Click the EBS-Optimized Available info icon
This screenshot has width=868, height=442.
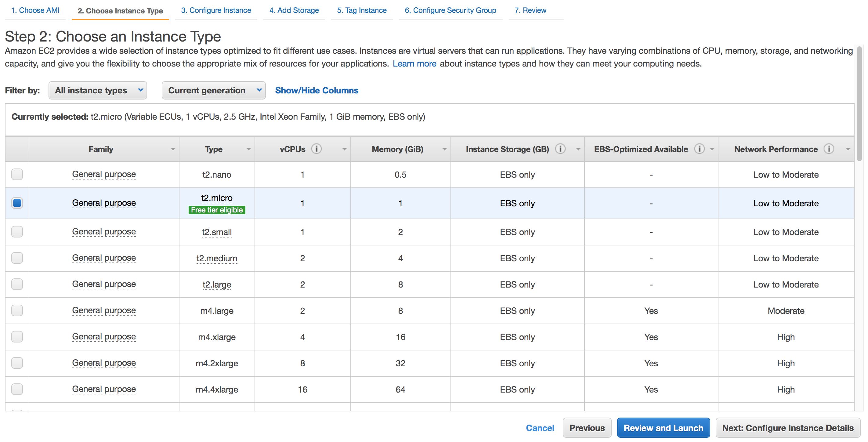coord(699,149)
